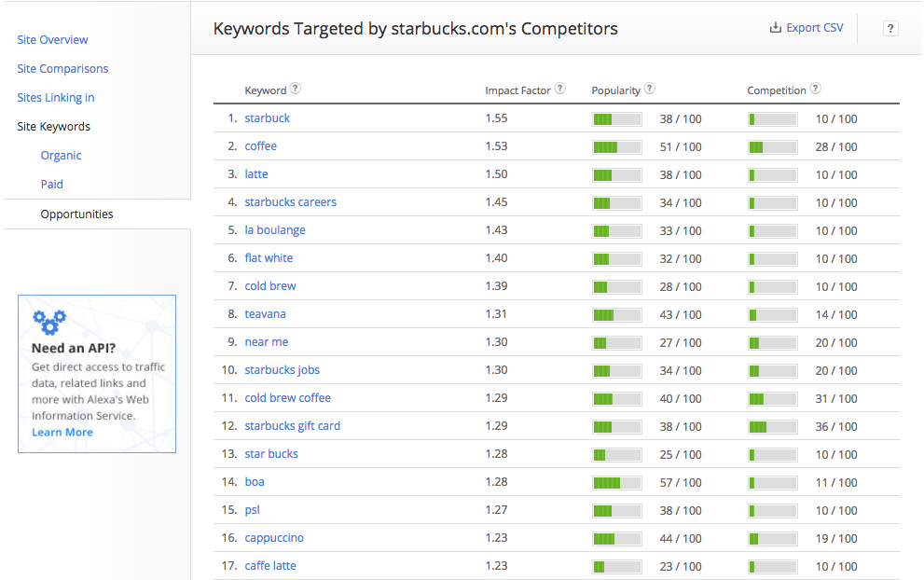Click the Impact Factor help icon
The height and width of the screenshot is (580, 924).
coord(559,89)
